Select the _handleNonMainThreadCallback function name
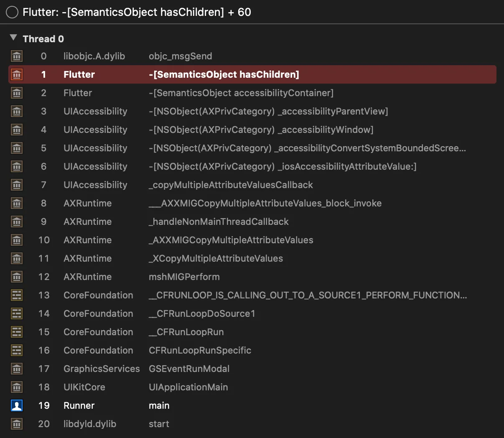The height and width of the screenshot is (438, 504). tap(219, 222)
